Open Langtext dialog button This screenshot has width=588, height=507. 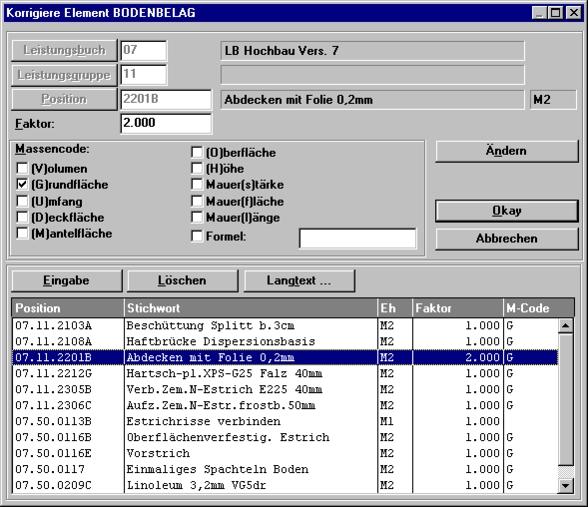coord(299,280)
